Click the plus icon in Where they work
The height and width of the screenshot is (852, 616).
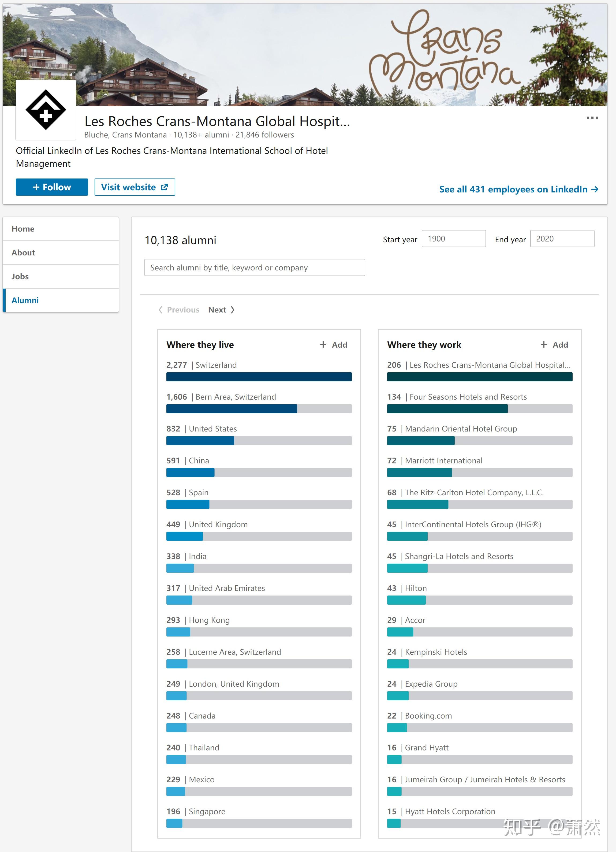click(x=543, y=344)
